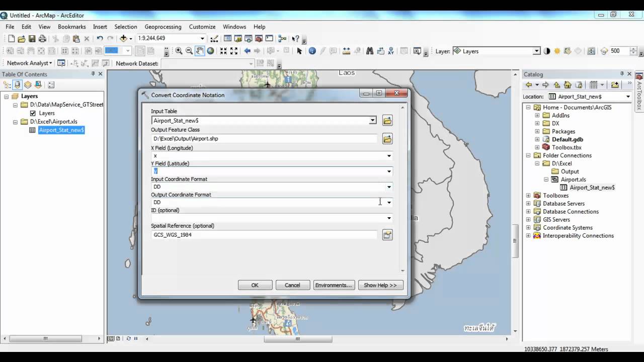The width and height of the screenshot is (644, 362).
Task: Click OK in Convert Coordinate Notation
Action: (x=255, y=285)
